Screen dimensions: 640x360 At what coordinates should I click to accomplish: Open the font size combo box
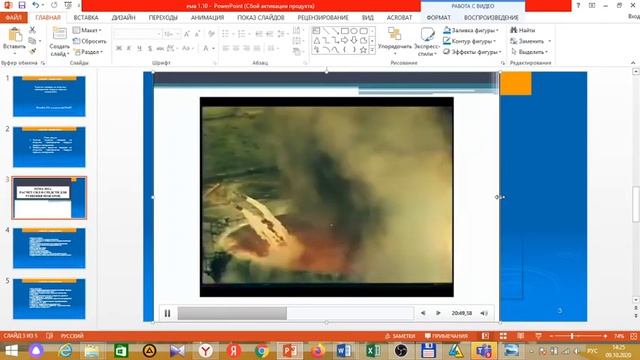[171, 34]
